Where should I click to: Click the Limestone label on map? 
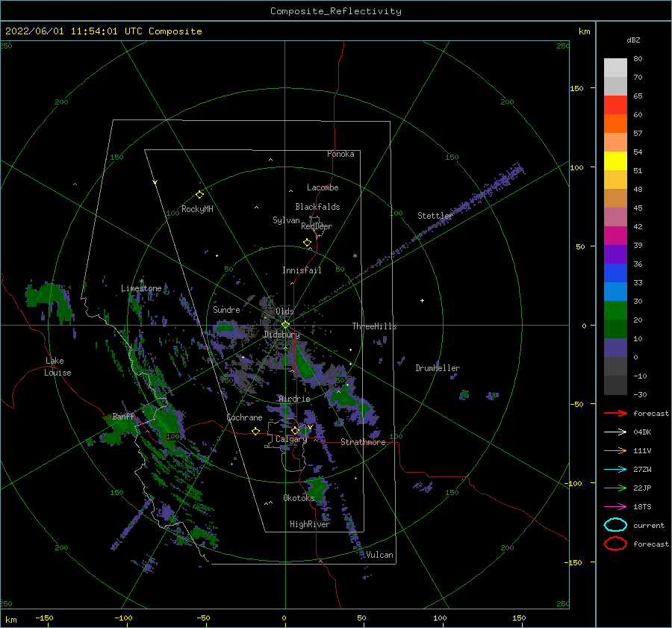point(141,288)
